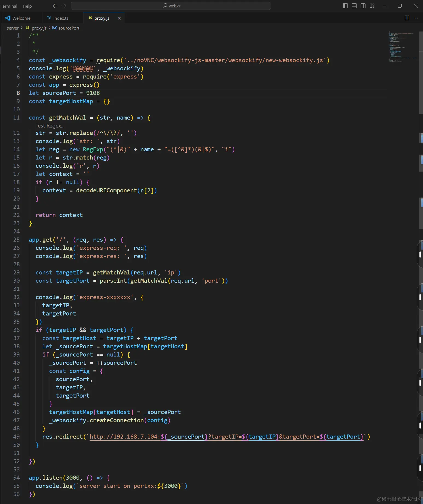
Task: Click the split editor icon
Action: pyautogui.click(x=407, y=18)
